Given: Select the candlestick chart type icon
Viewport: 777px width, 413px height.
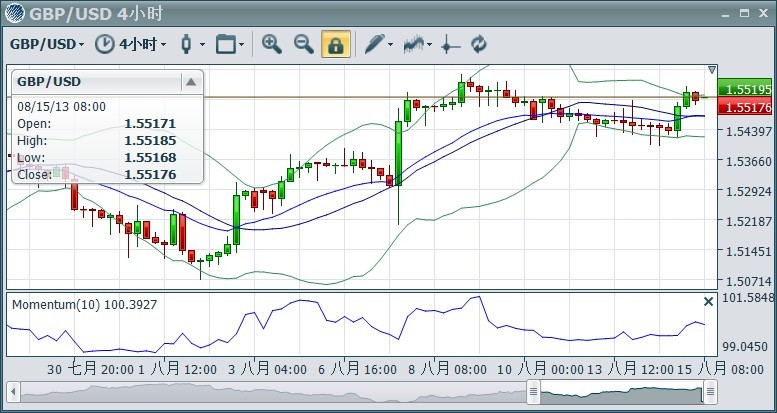Looking at the screenshot, I should pyautogui.click(x=186, y=44).
